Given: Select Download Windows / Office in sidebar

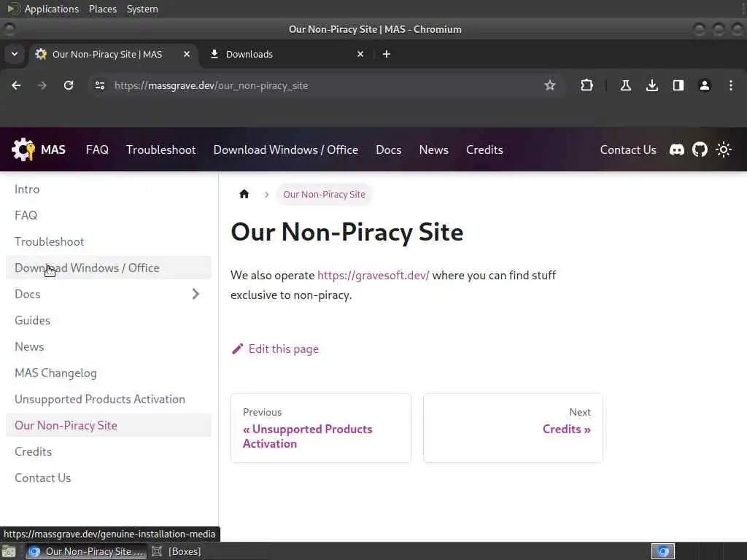Looking at the screenshot, I should click(109, 268).
